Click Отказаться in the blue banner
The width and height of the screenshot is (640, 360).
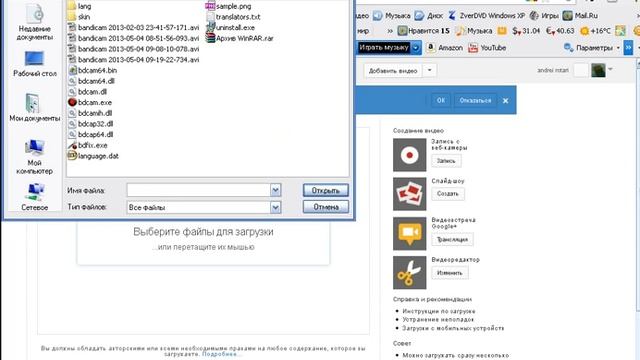(x=475, y=100)
